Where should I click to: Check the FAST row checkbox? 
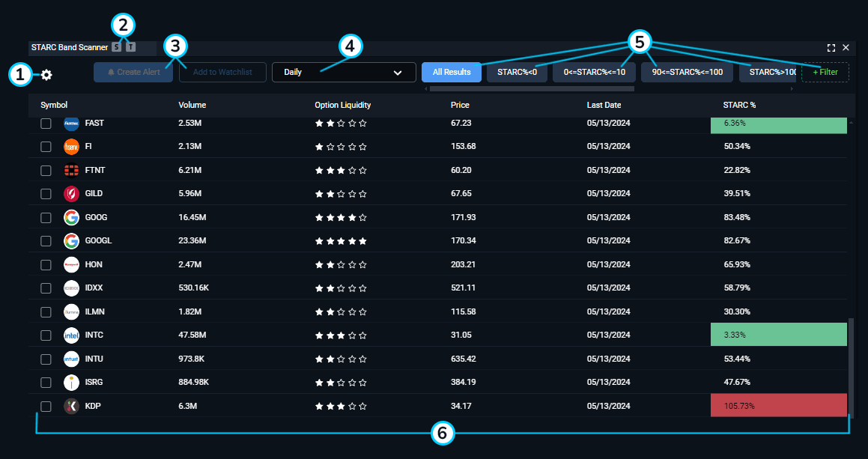[46, 124]
